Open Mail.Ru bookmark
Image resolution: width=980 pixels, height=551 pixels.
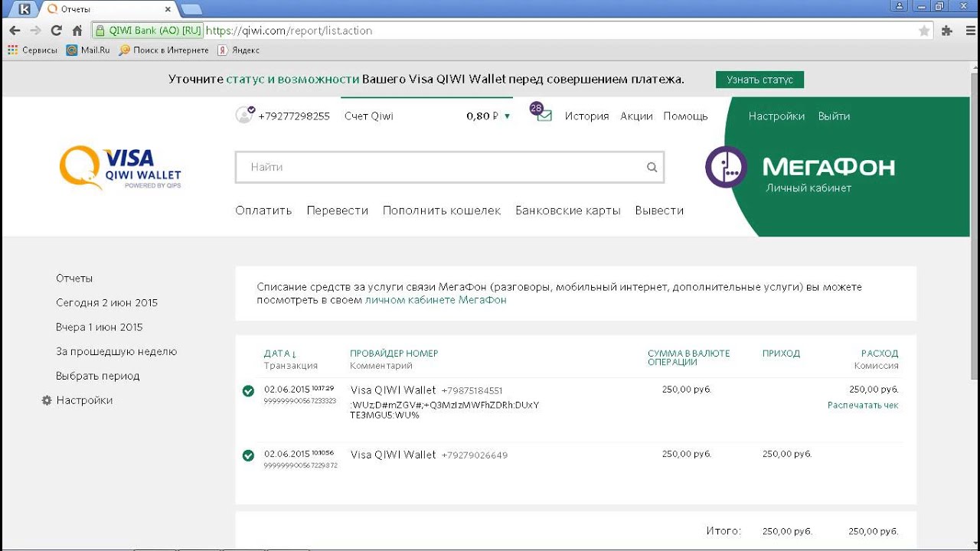(x=88, y=50)
